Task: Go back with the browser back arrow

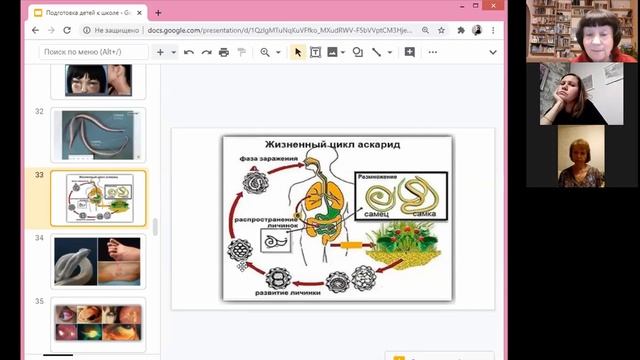Action: (36, 30)
